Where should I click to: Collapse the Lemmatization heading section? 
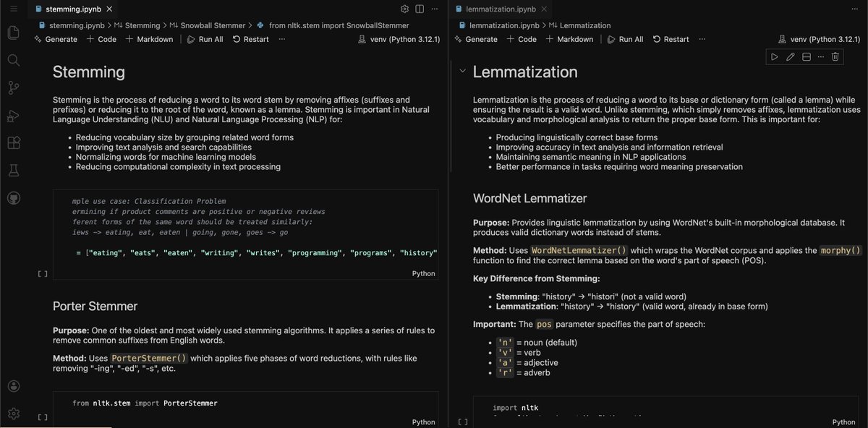463,72
